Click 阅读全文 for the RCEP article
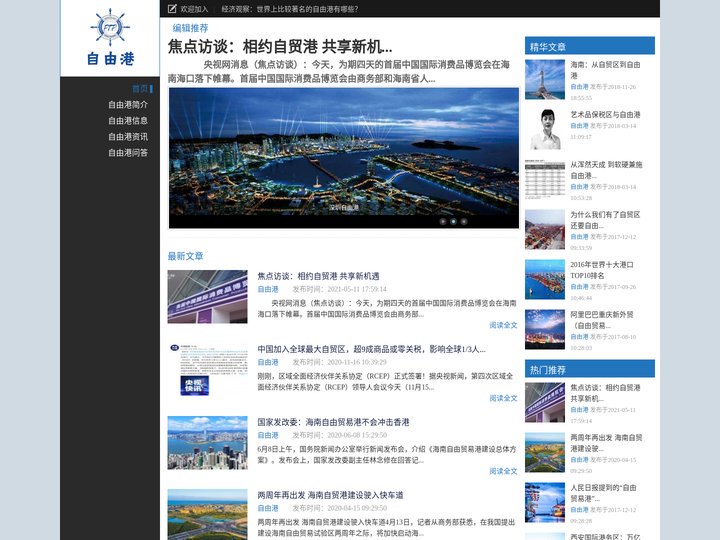720x540 pixels. coord(503,398)
